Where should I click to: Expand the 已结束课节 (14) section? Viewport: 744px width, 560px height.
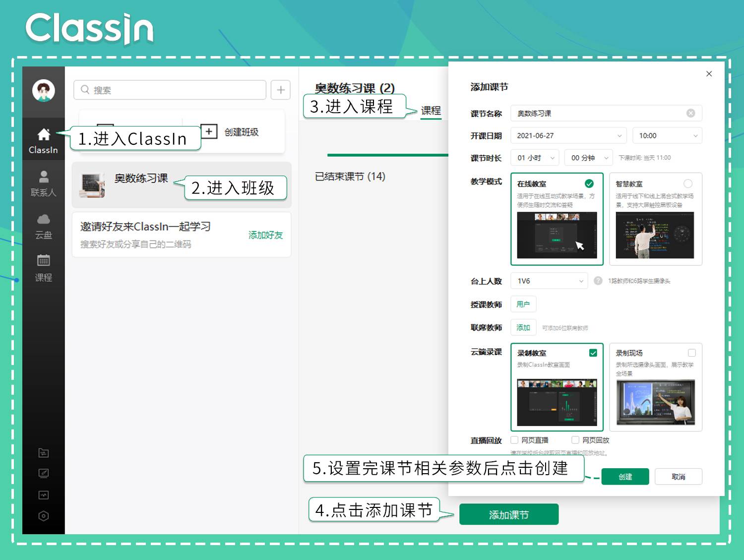point(350,177)
